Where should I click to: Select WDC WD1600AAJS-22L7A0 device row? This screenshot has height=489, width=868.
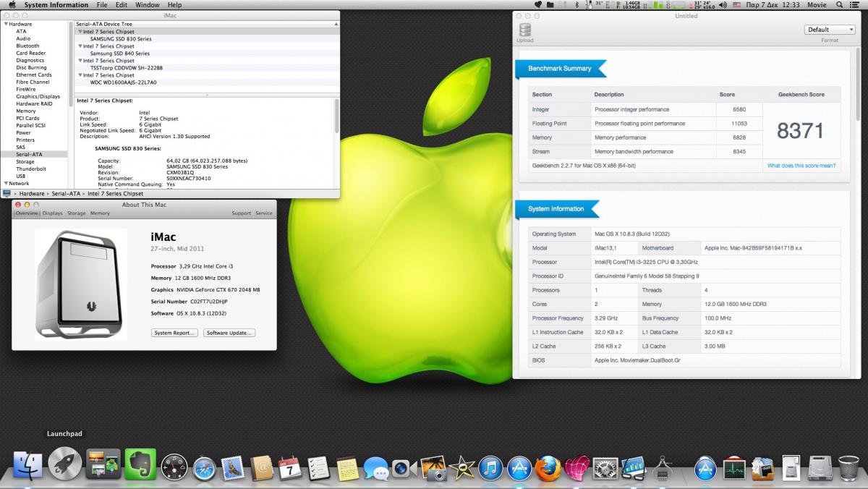point(207,82)
